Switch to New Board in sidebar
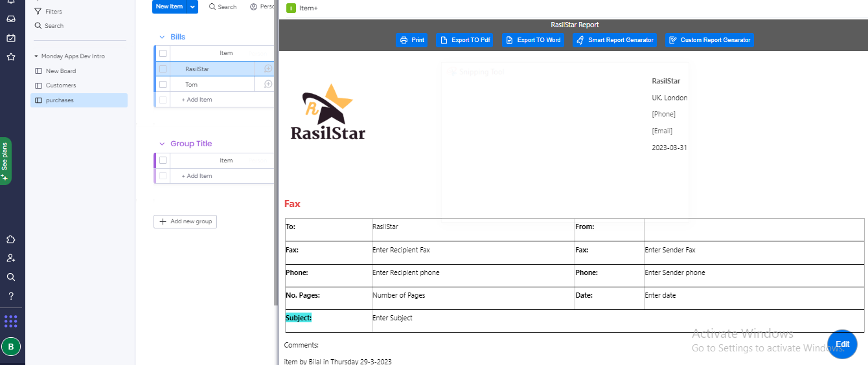 pyautogui.click(x=60, y=71)
